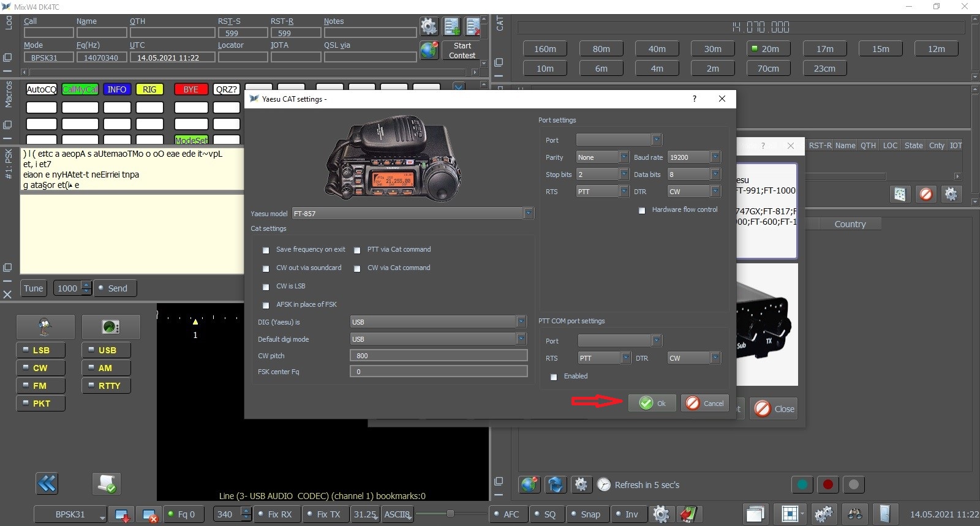Click the BYE macro button
The height and width of the screenshot is (526, 980).
[191, 89]
